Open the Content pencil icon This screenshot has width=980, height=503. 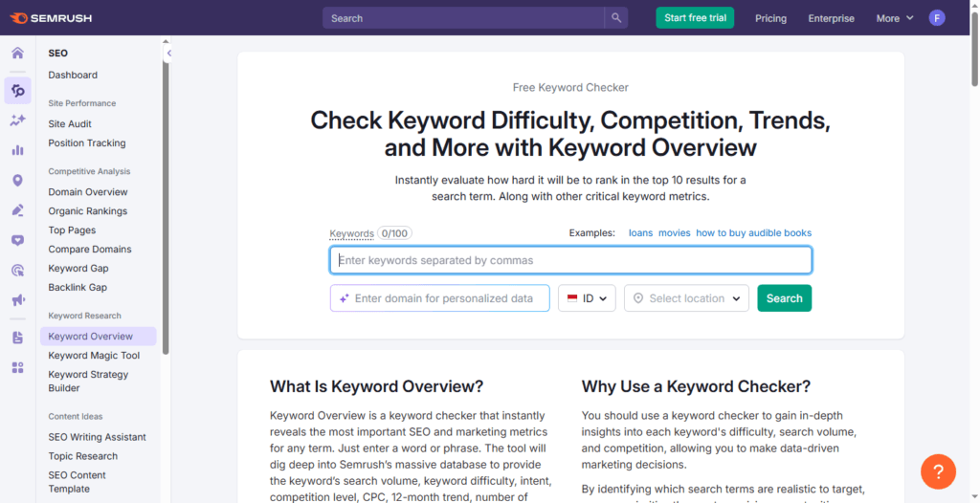point(17,210)
